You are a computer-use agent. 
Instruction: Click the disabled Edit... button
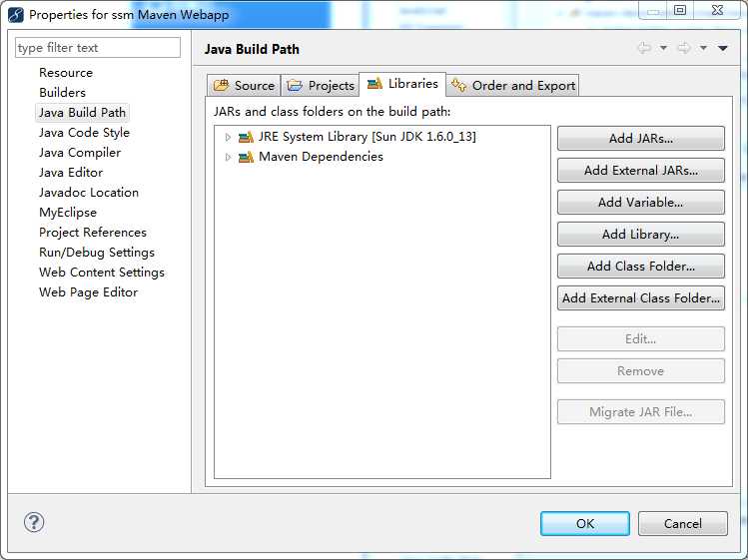pyautogui.click(x=641, y=339)
